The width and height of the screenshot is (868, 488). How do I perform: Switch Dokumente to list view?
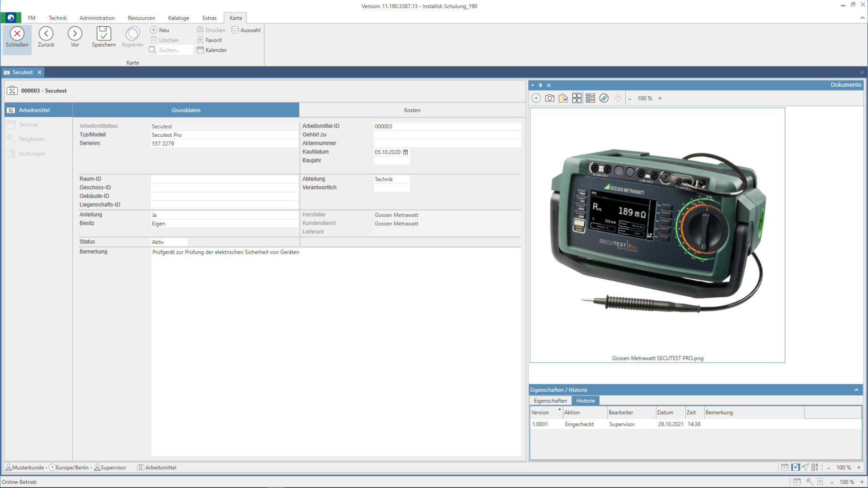pyautogui.click(x=590, y=98)
